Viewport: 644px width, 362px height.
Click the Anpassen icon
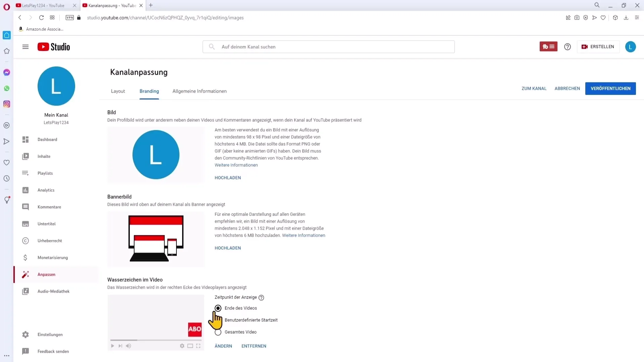click(25, 274)
